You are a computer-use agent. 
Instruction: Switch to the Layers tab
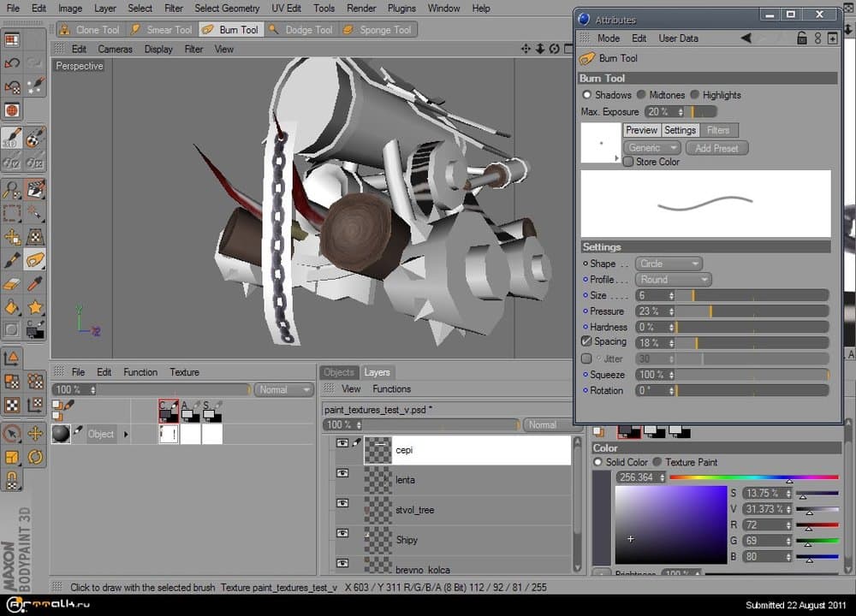(x=377, y=372)
